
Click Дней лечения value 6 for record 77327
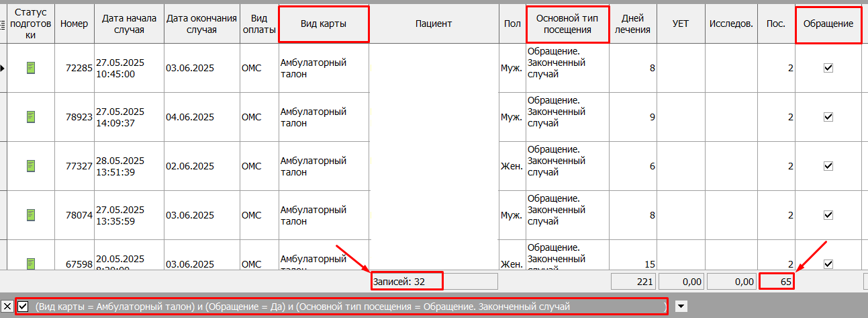pos(634,166)
